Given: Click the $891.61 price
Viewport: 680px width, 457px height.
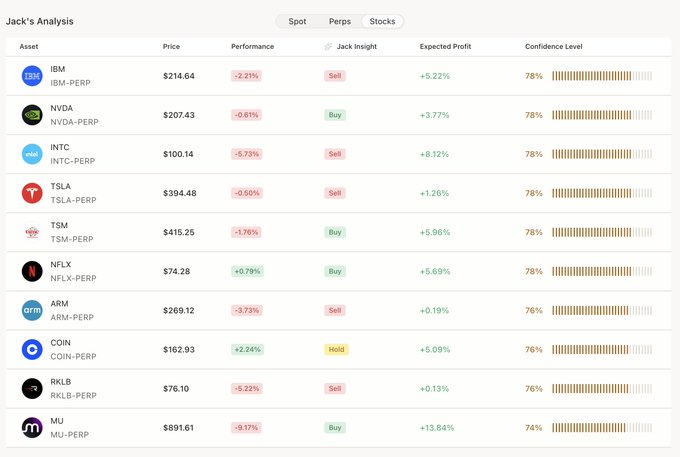Looking at the screenshot, I should pyautogui.click(x=178, y=428).
